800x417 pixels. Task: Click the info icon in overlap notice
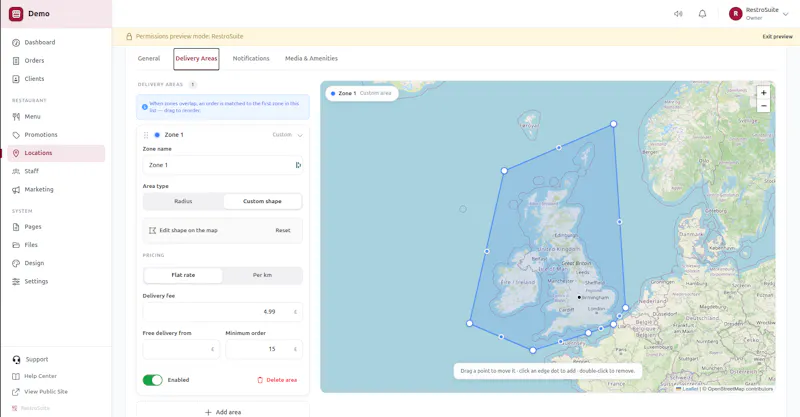pyautogui.click(x=145, y=107)
